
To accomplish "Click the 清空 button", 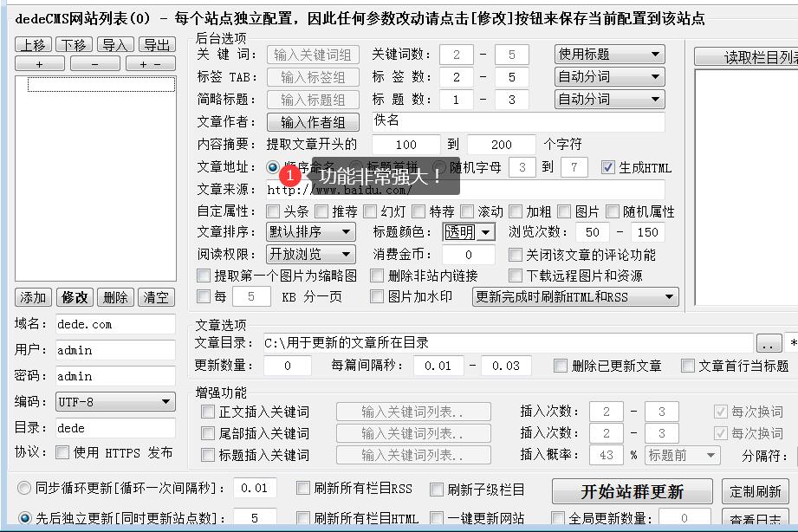I will 156,297.
